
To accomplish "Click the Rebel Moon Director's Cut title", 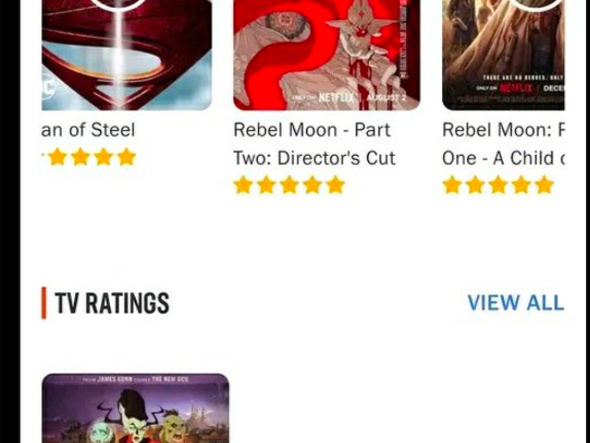I will click(314, 144).
